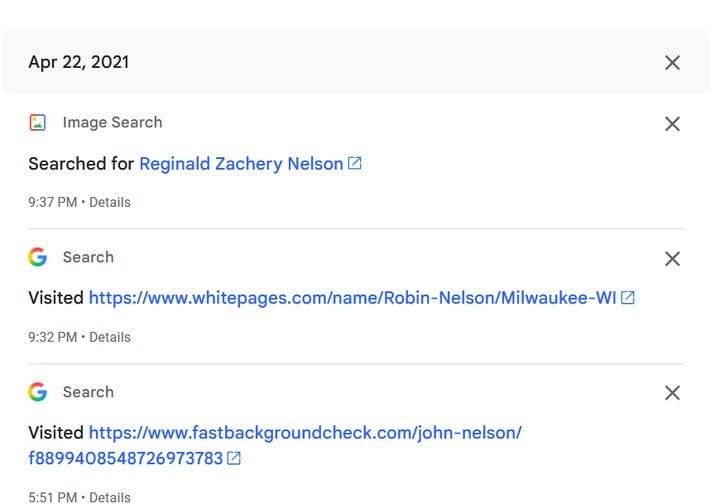Click the Search label above the whitepages visit
This screenshot has height=504, width=720.
pyautogui.click(x=88, y=257)
